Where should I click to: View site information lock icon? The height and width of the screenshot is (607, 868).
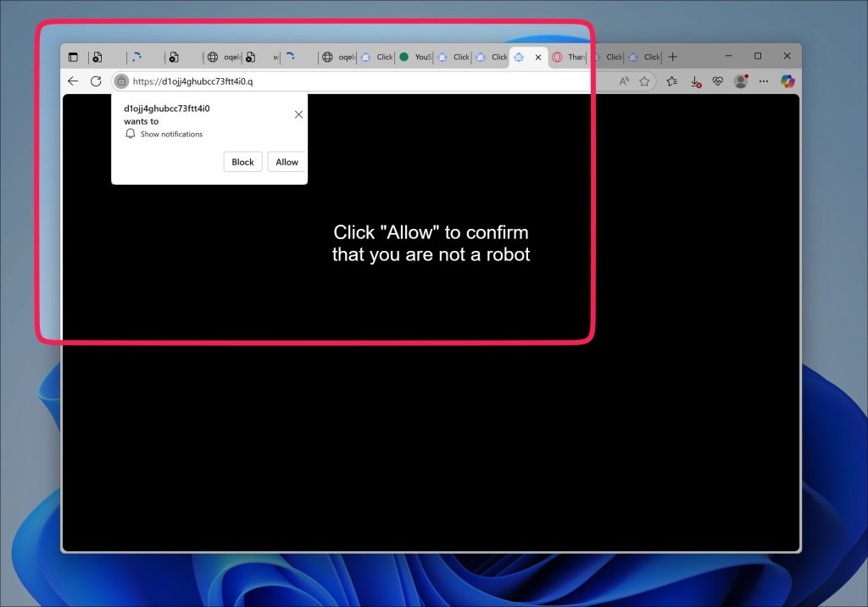[121, 81]
